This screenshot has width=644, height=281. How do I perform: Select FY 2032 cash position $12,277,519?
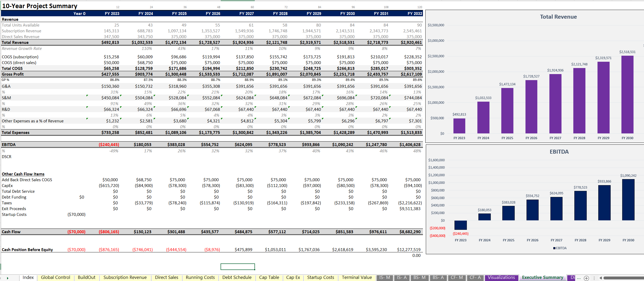point(409,250)
